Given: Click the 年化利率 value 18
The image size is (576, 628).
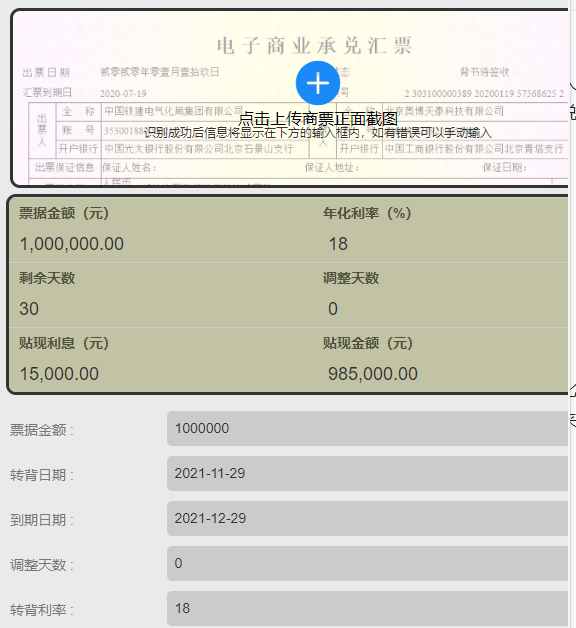Looking at the screenshot, I should click(338, 244).
